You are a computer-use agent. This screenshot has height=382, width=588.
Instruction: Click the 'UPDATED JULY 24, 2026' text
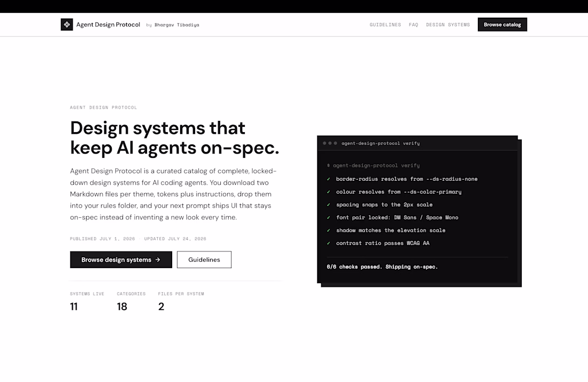pyautogui.click(x=175, y=239)
